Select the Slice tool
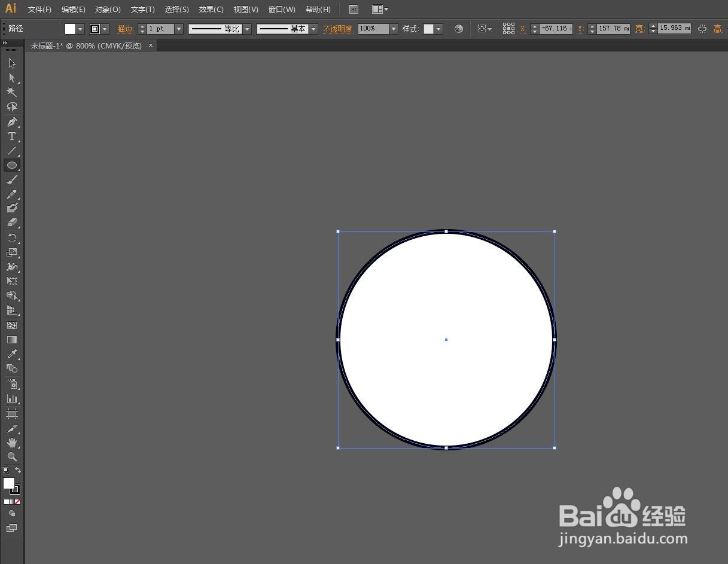Viewport: 728px width, 564px height. point(12,428)
